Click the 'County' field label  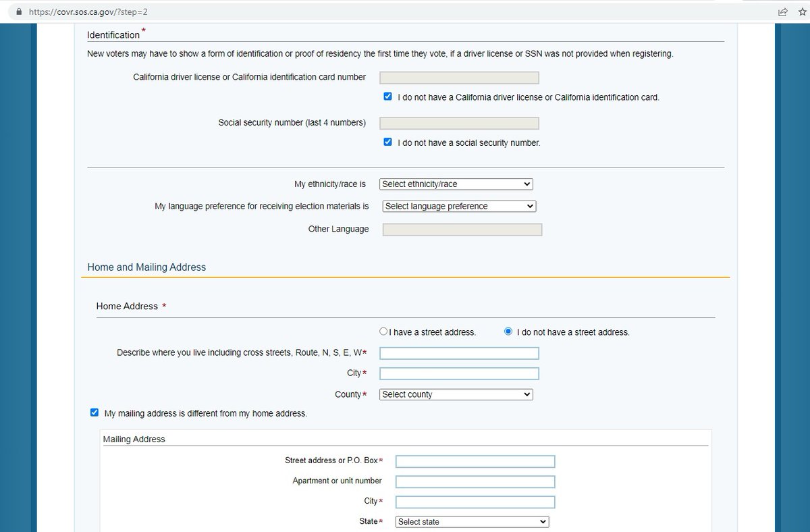tap(348, 394)
